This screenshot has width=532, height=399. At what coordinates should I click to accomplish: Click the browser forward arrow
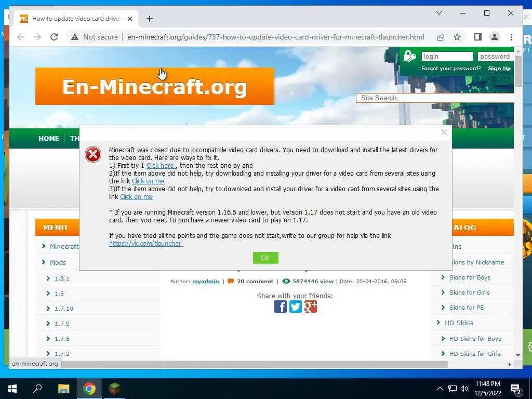37,37
